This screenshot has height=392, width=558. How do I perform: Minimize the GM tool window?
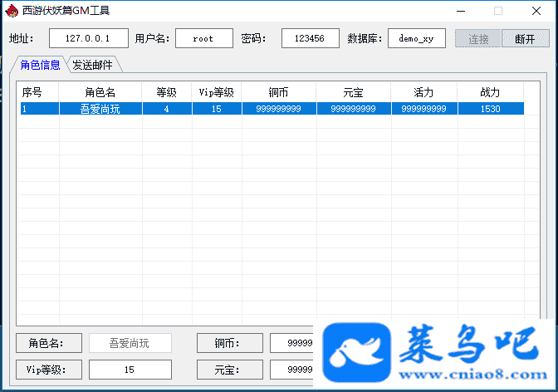tap(461, 11)
